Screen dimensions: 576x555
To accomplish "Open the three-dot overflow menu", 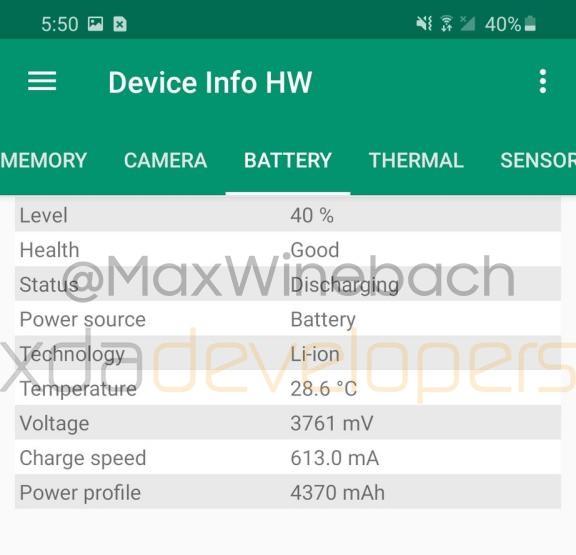I will 543,81.
